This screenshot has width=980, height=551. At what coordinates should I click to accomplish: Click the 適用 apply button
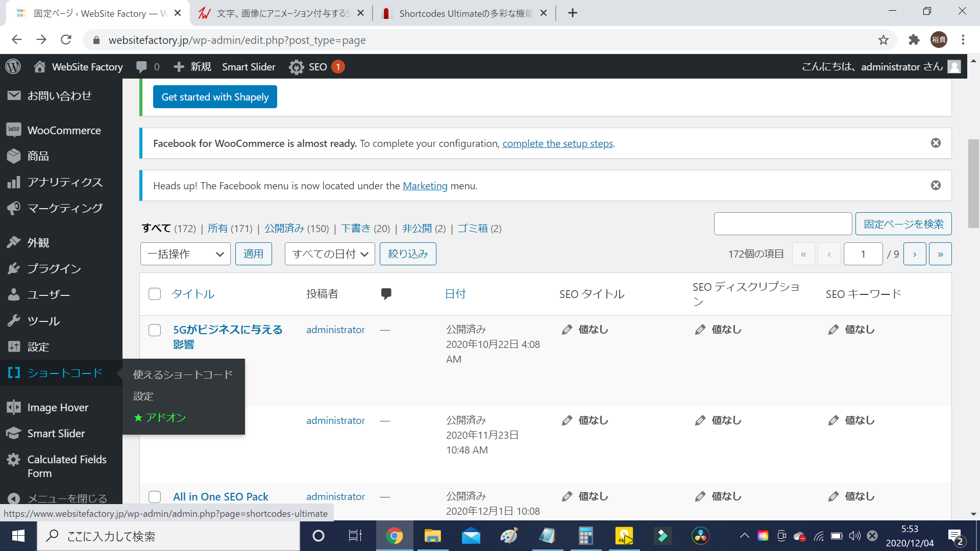tap(254, 254)
